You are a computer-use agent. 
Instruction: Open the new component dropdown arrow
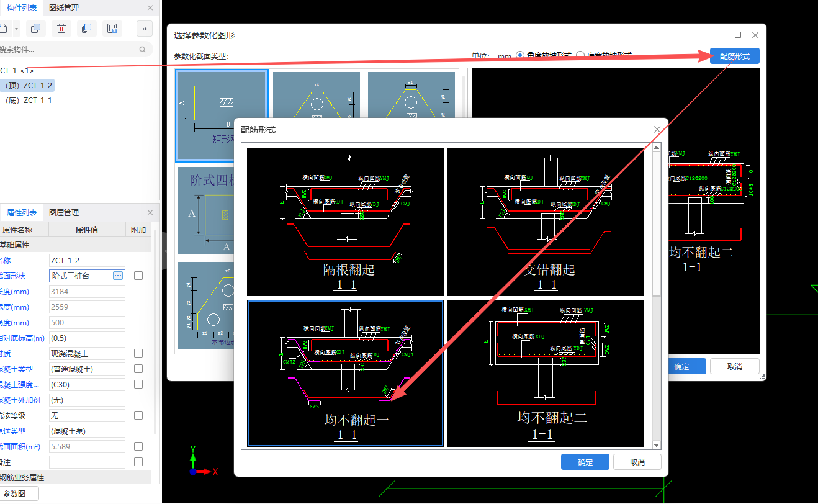pyautogui.click(x=16, y=28)
